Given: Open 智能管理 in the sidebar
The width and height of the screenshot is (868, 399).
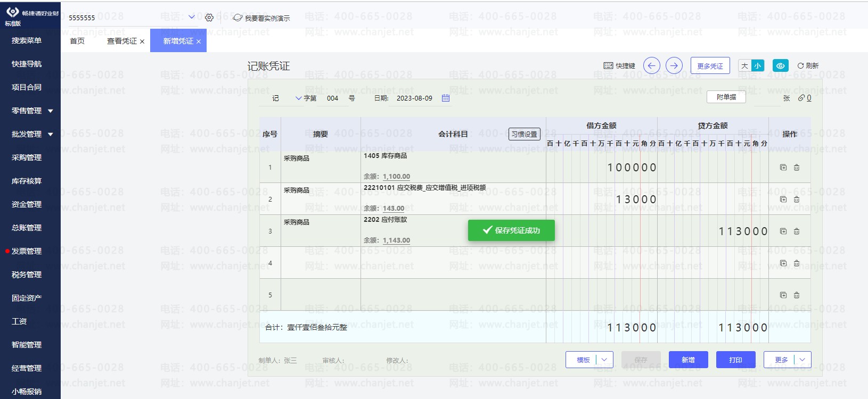Looking at the screenshot, I should (x=27, y=345).
